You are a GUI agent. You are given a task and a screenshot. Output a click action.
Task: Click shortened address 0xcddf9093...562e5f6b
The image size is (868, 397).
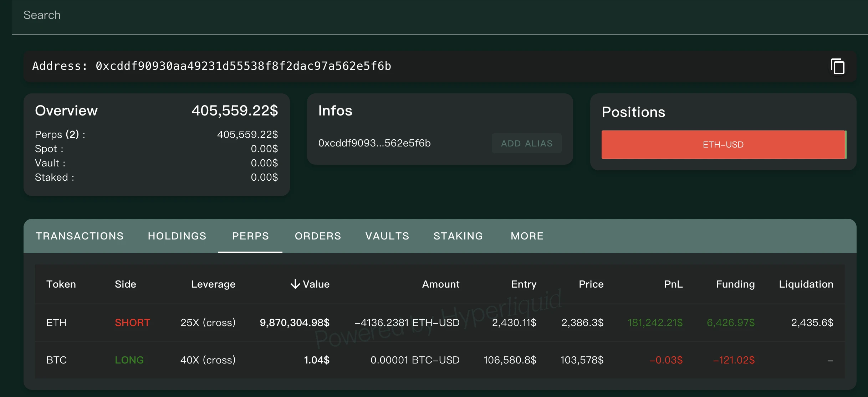click(374, 143)
